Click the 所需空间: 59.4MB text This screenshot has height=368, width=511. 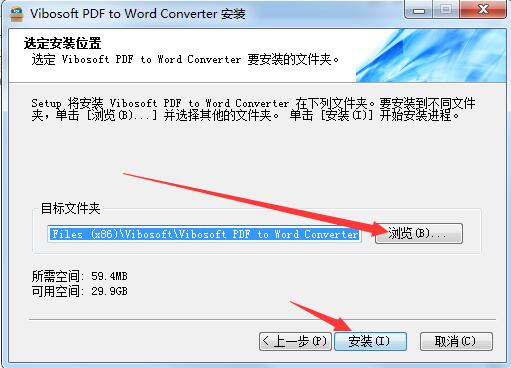[80, 276]
